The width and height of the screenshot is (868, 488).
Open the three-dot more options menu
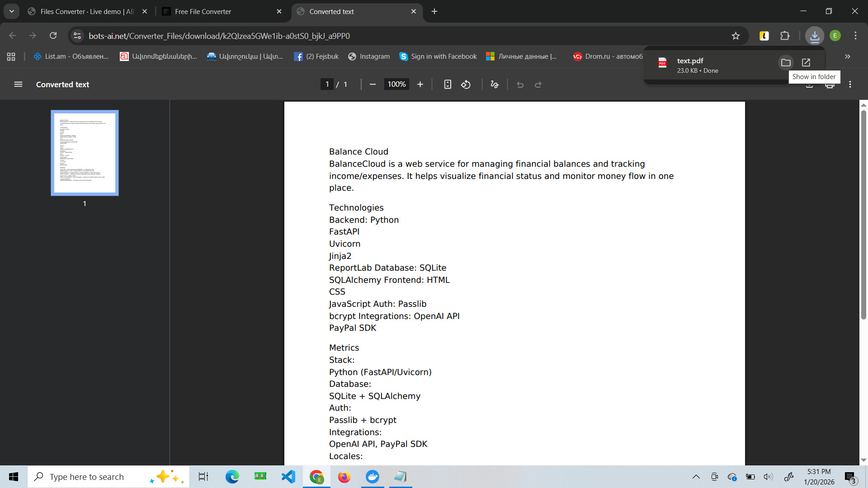(x=856, y=35)
